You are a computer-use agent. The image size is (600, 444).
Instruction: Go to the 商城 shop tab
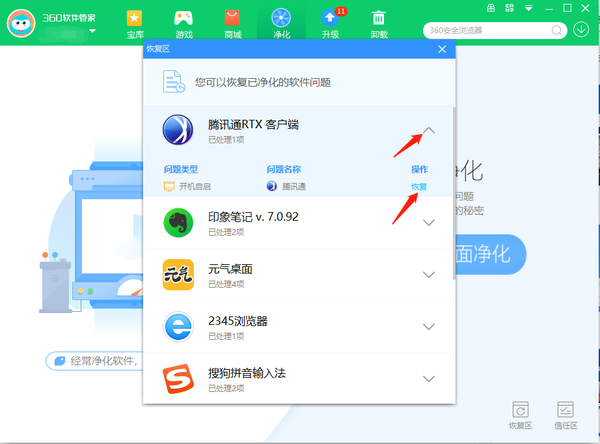tap(233, 22)
